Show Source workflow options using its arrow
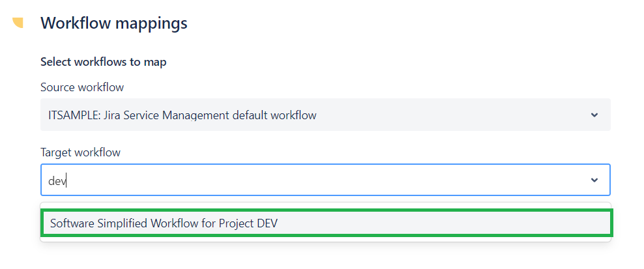This screenshot has width=644, height=269. [594, 115]
